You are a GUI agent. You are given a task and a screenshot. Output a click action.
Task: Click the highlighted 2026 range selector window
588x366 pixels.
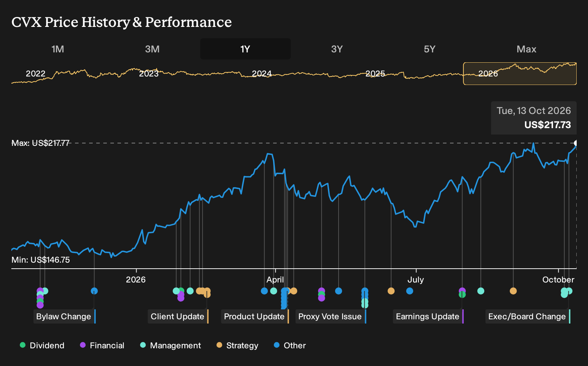click(x=520, y=74)
